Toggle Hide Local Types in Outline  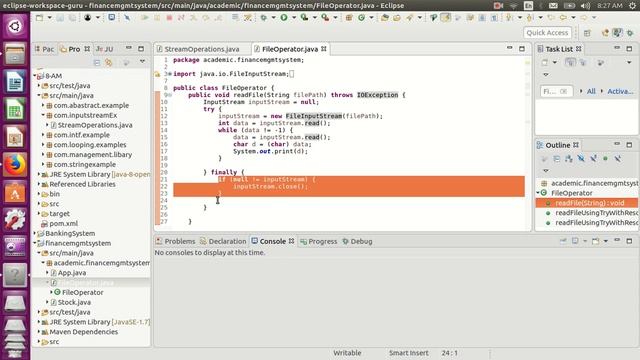[x=618, y=159]
